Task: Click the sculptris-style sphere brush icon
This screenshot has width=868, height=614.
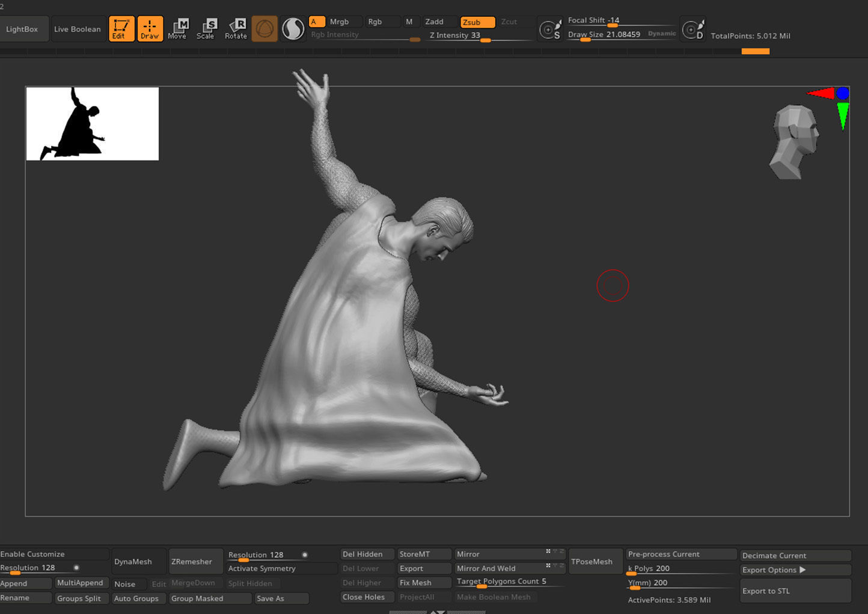Action: tap(293, 29)
